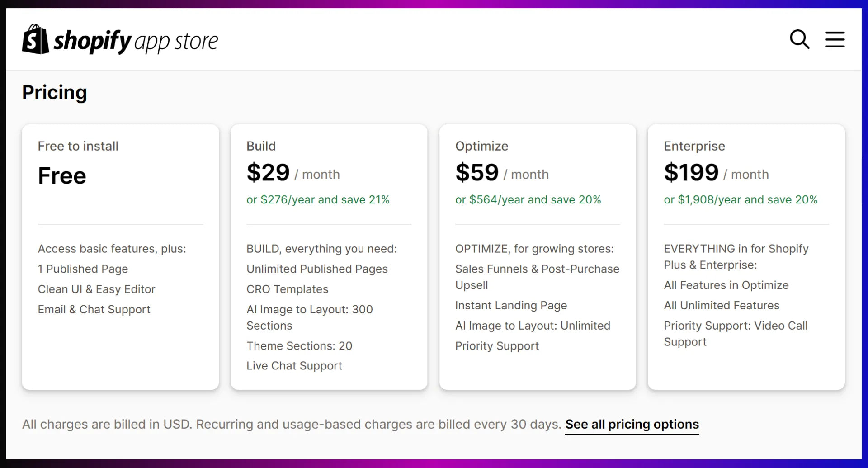Click the "Live Chat Support" feature

[294, 366]
